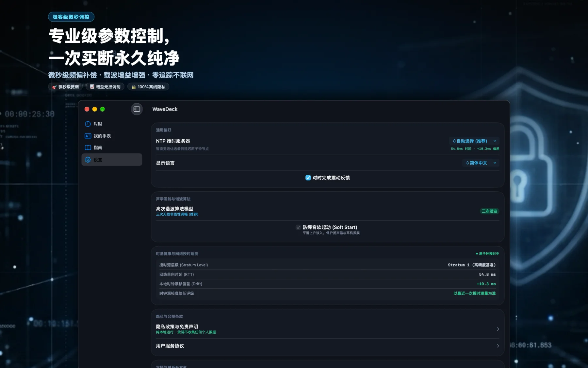This screenshot has height=368, width=588.
Task: Click the 100%离线隐私 lock tag
Action: pos(148,87)
